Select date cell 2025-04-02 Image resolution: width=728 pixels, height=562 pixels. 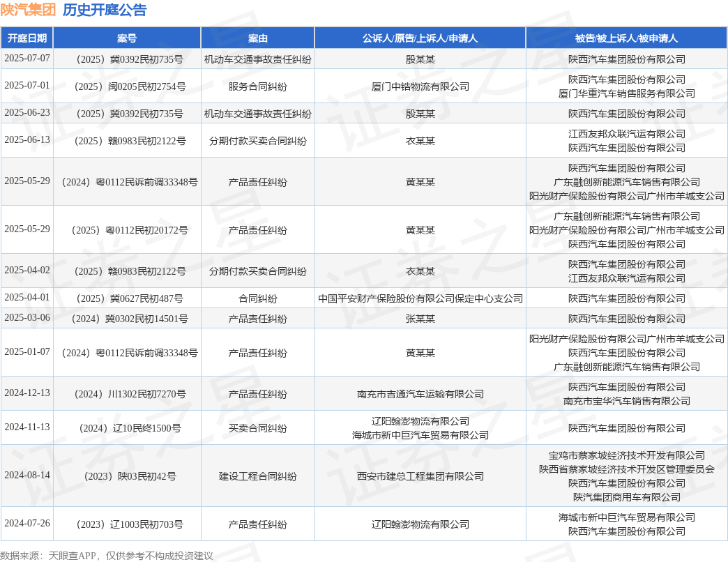pyautogui.click(x=27, y=270)
